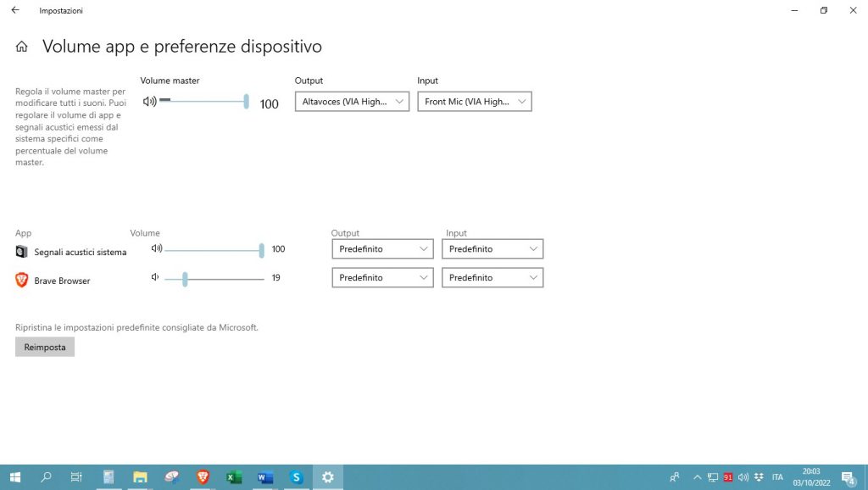
Task: Open the Start menu
Action: click(x=15, y=477)
